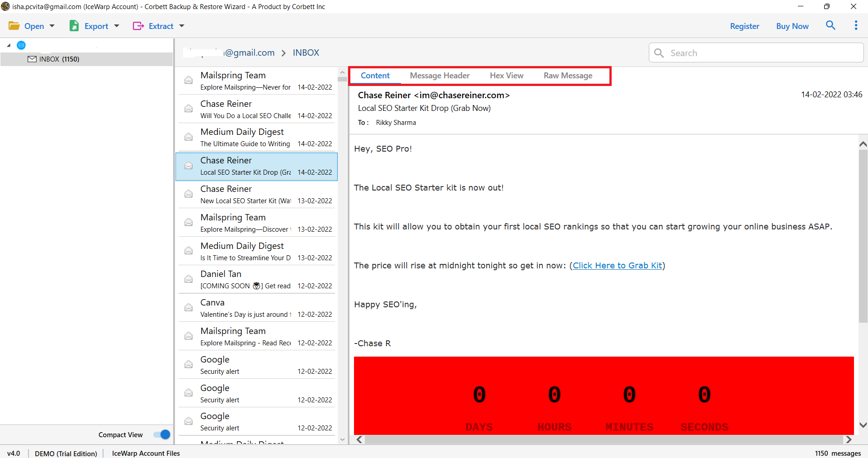Click the toolbar search magnifier icon
Viewport: 868px width, 458px height.
point(830,25)
